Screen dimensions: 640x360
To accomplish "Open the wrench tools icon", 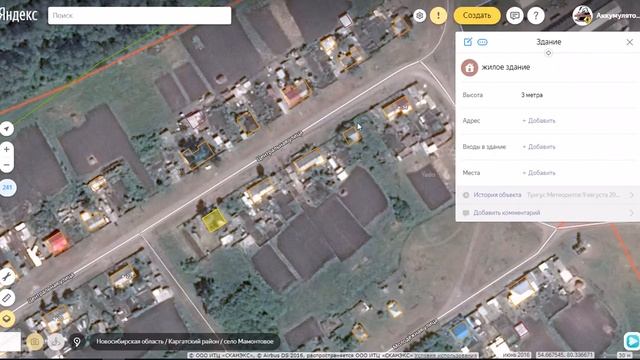I will tap(7, 277).
